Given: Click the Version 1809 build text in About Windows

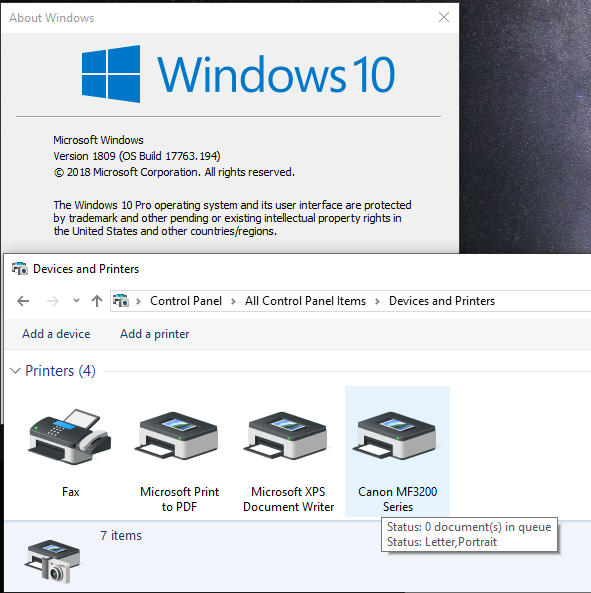Looking at the screenshot, I should pos(137,156).
